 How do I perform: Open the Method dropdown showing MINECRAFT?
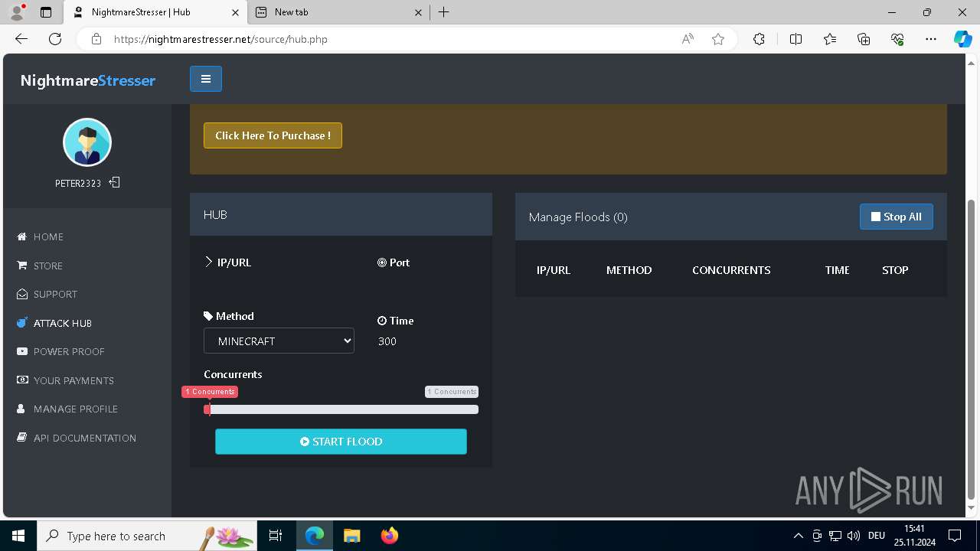(279, 341)
